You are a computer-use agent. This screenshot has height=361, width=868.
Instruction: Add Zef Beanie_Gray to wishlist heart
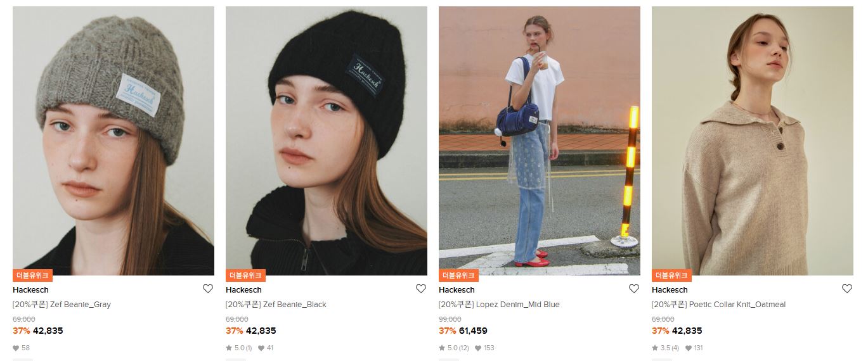tap(208, 289)
